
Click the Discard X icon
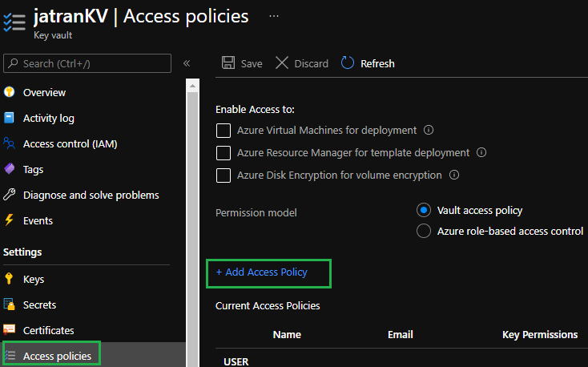[x=282, y=63]
